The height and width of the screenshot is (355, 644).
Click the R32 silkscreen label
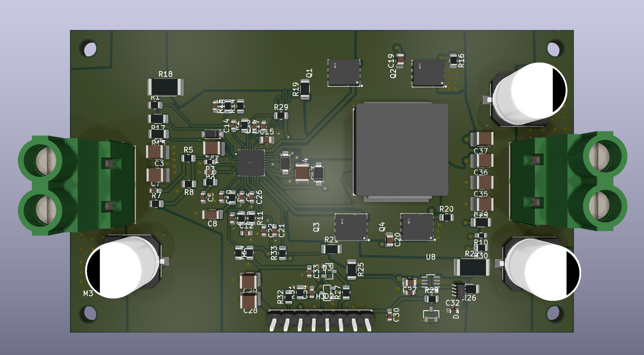click(280, 297)
